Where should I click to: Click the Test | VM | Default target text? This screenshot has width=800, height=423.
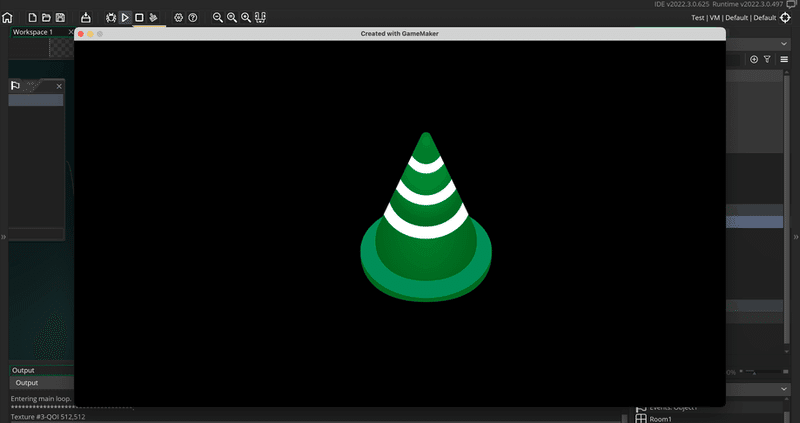[733, 18]
